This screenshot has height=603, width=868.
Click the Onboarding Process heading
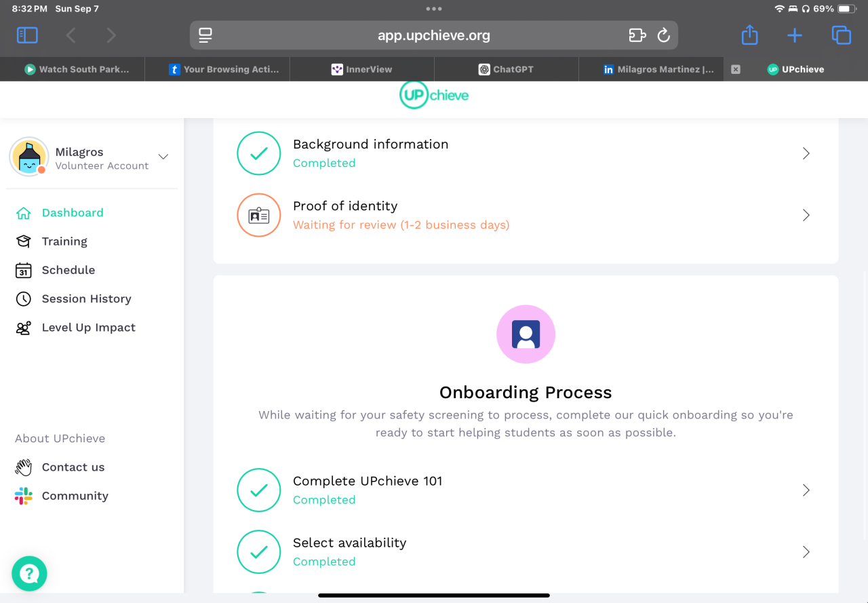[526, 393]
